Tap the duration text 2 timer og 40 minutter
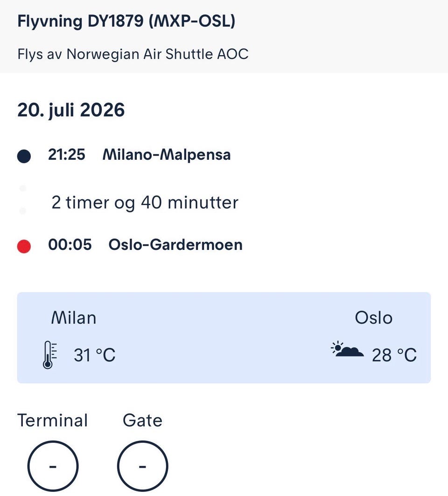This screenshot has width=448, height=496. click(x=145, y=202)
